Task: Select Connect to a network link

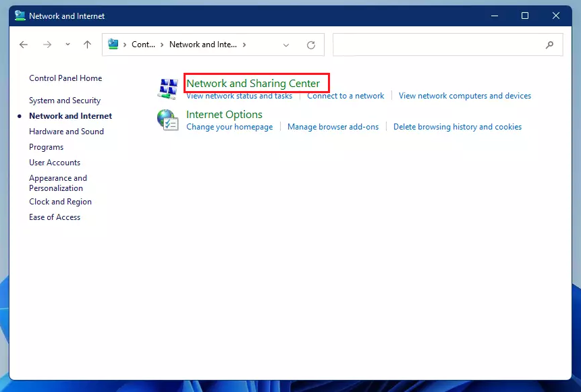Action: click(x=345, y=96)
